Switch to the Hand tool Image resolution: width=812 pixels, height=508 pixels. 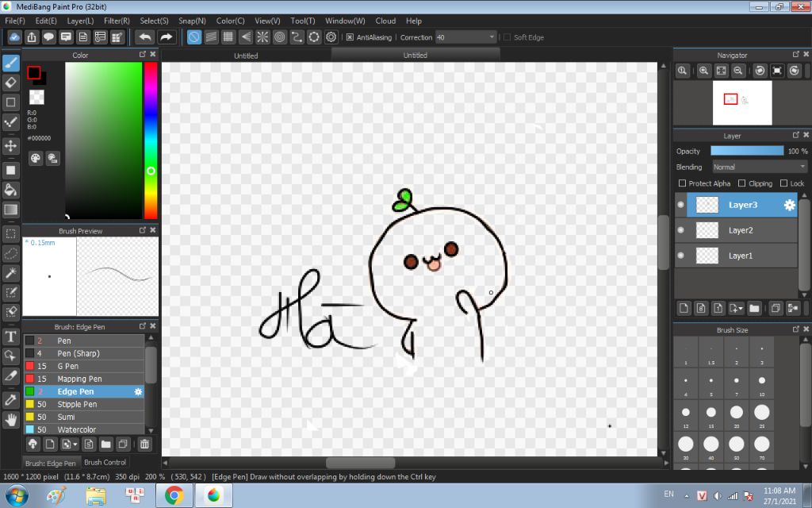tap(11, 419)
